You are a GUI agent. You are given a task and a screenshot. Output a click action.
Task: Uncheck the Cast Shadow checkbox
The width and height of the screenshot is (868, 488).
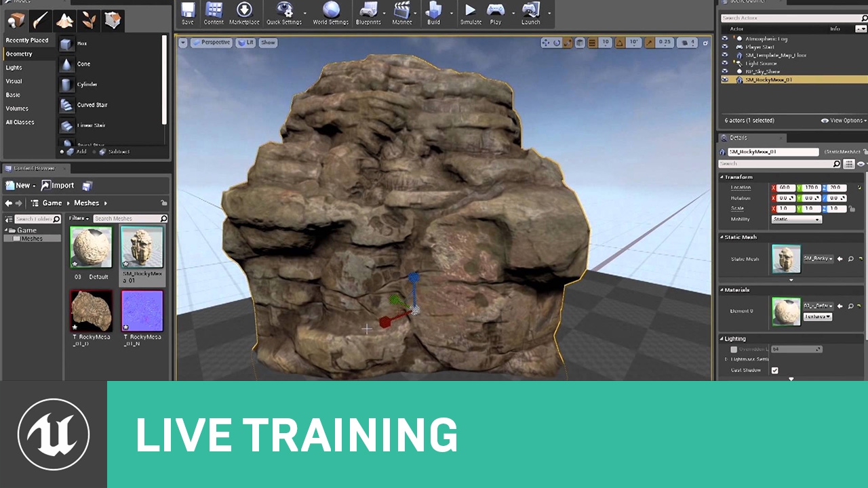coord(774,370)
